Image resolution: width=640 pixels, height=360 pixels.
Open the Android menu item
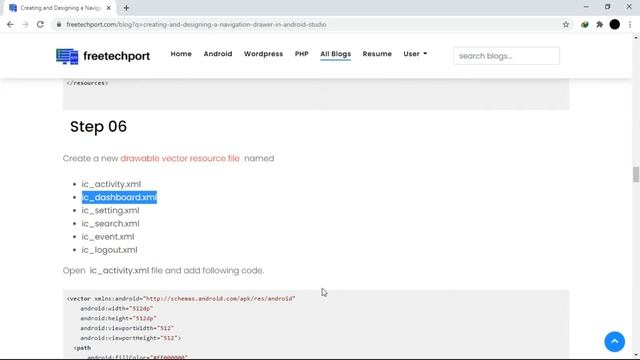(x=218, y=54)
